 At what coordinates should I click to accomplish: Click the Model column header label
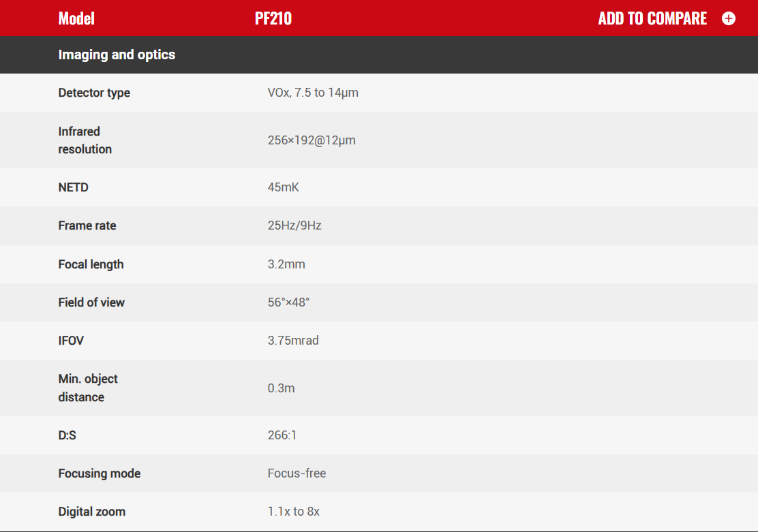[x=76, y=18]
